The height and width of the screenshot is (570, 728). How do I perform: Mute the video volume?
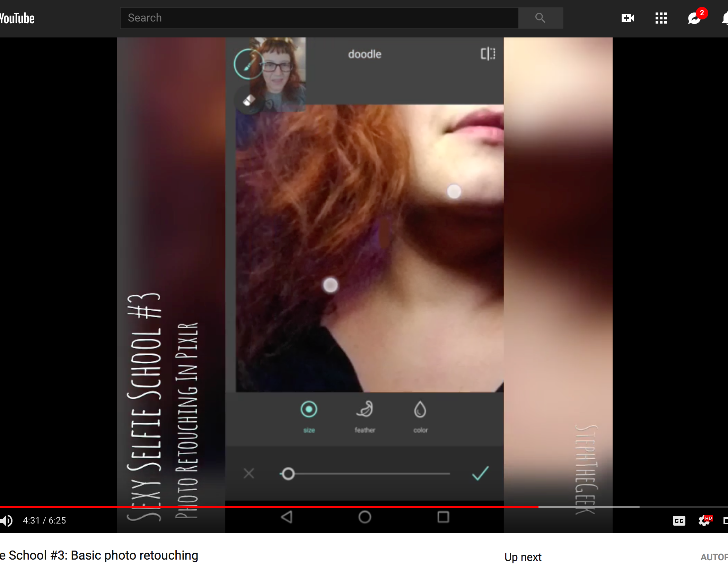click(x=6, y=520)
